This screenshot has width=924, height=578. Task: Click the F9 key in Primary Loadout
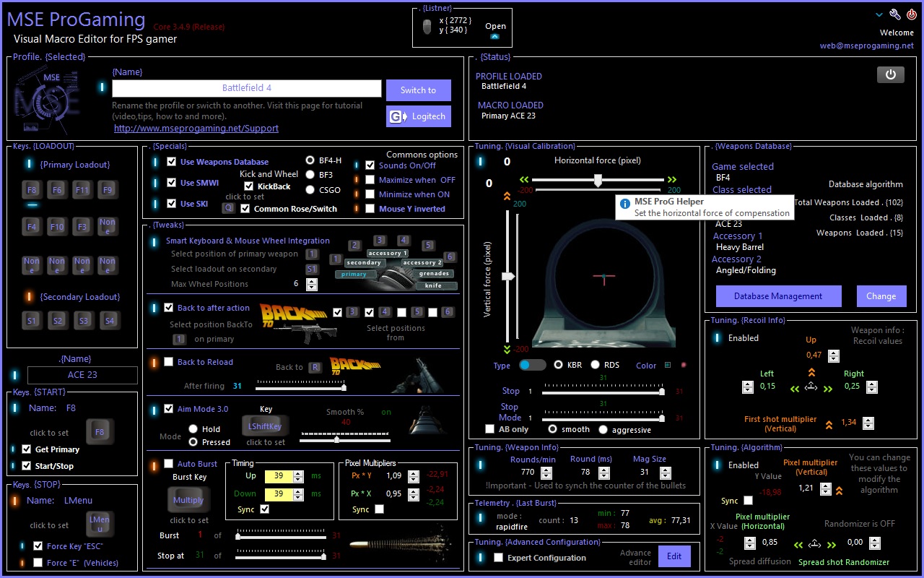(108, 190)
